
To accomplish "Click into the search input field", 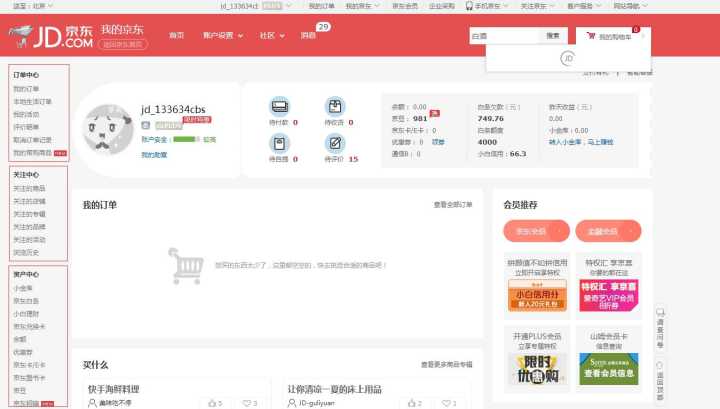I will tap(504, 36).
